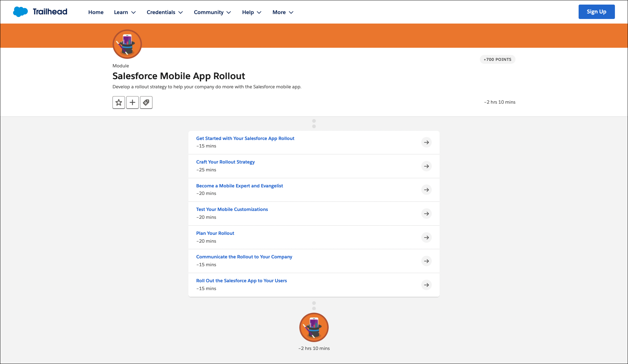
Task: Open Communicate the Rollout to Your Company unit
Action: pos(244,257)
